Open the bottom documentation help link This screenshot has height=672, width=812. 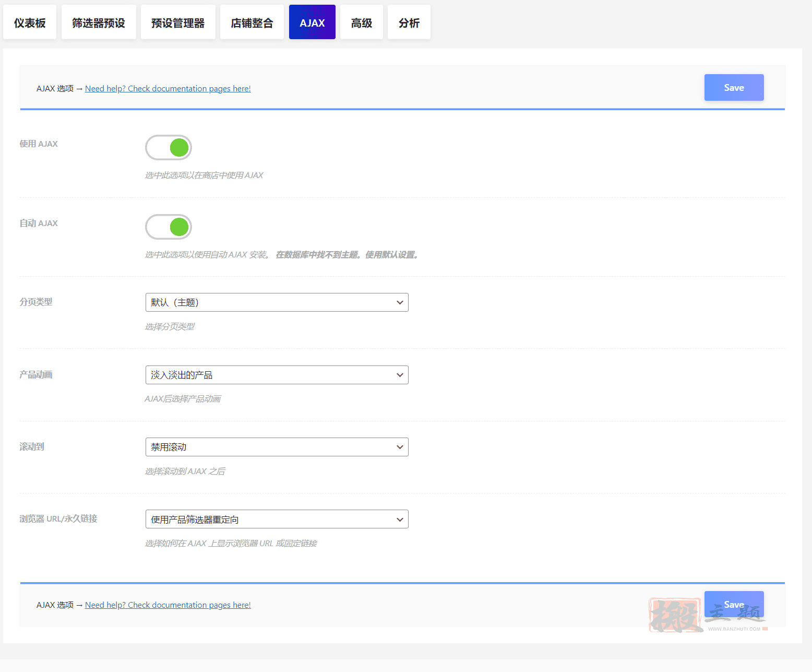tap(168, 605)
